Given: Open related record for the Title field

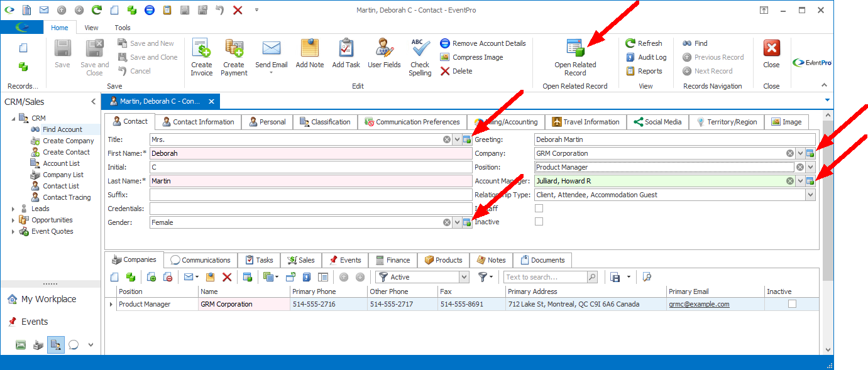Looking at the screenshot, I should click(x=467, y=139).
